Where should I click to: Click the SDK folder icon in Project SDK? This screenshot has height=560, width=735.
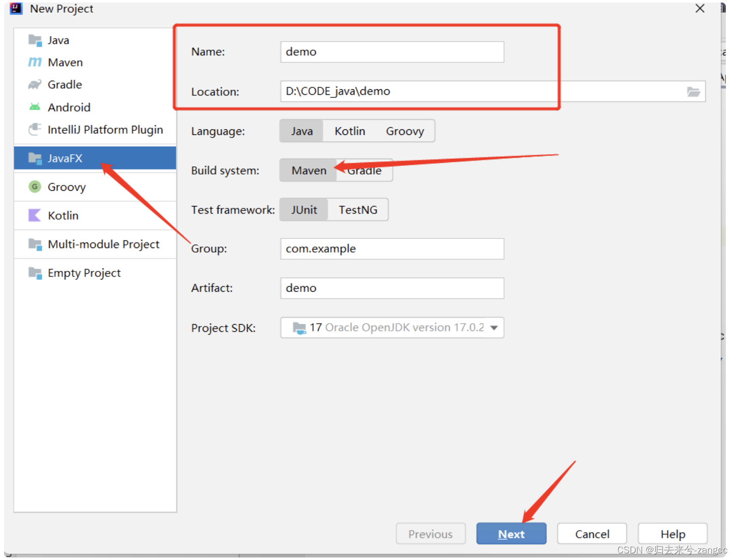point(299,328)
